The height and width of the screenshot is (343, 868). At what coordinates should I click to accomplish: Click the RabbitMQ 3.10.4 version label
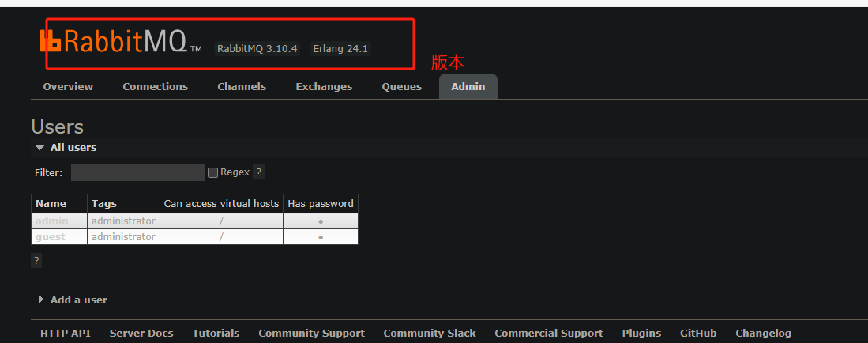pyautogui.click(x=257, y=49)
